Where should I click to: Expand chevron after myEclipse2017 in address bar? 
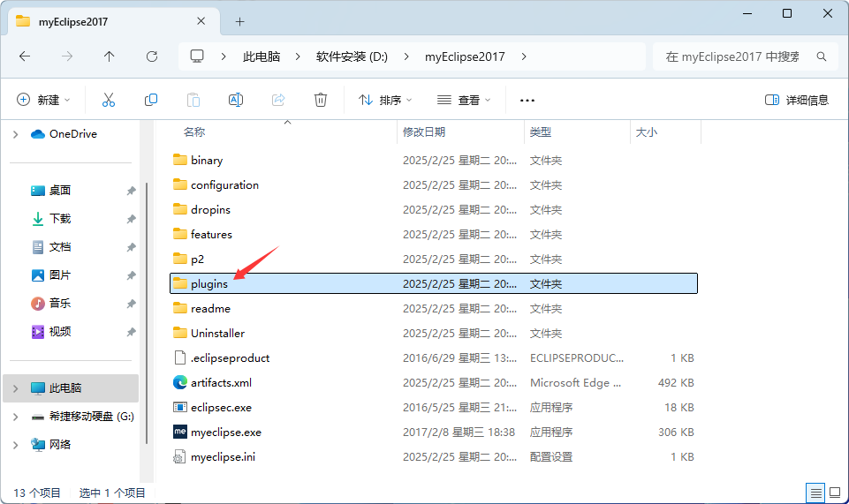[524, 56]
